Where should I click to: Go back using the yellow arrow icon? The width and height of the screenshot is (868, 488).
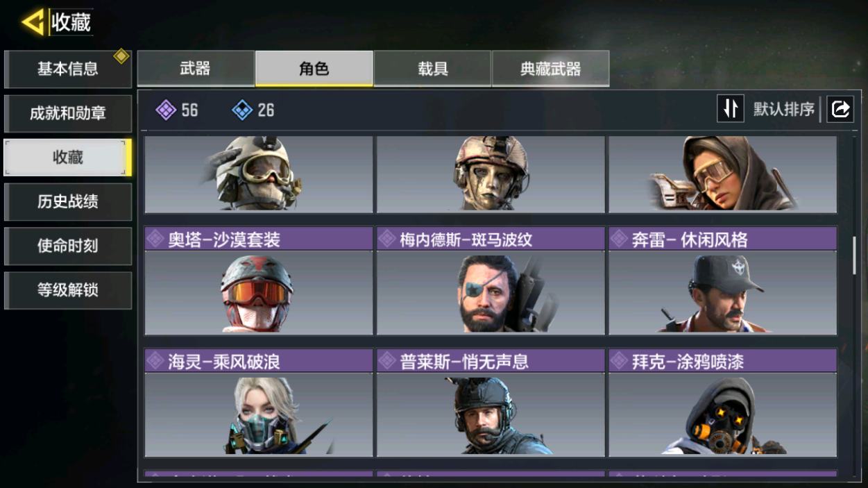(x=33, y=22)
